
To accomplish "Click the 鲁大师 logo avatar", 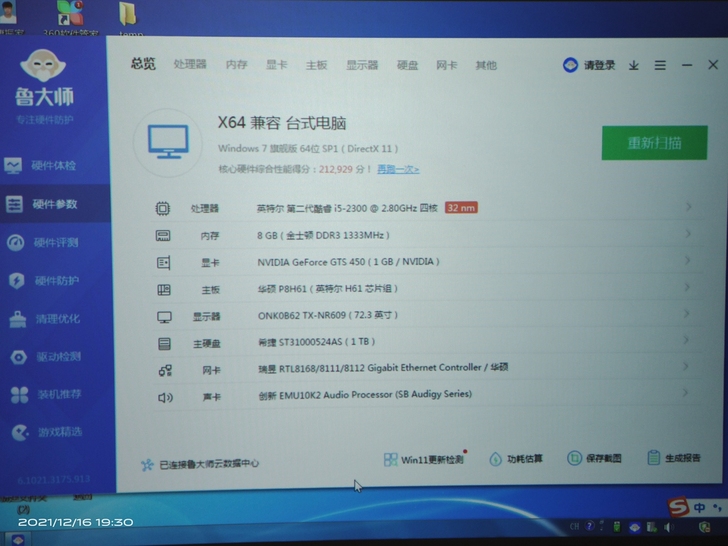I will point(43,66).
